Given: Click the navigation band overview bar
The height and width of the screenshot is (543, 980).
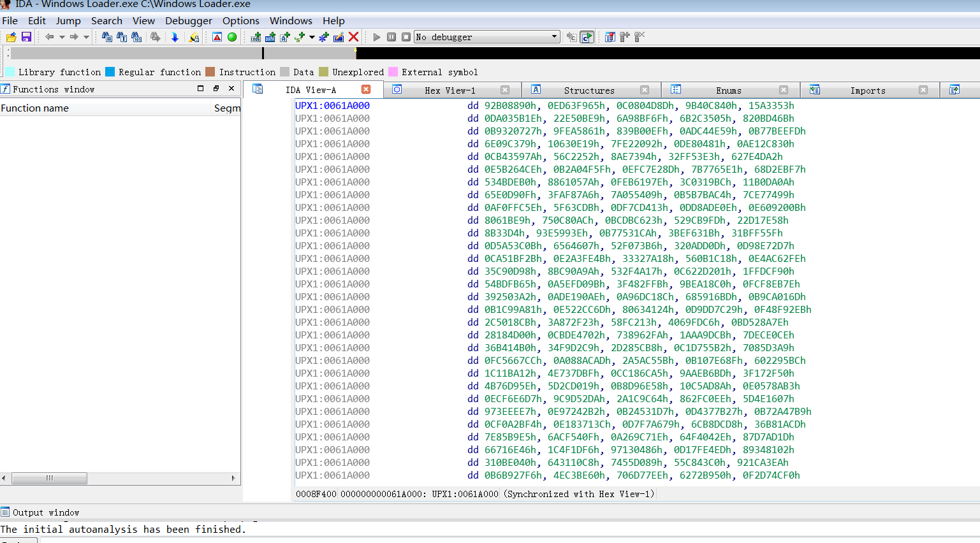Looking at the screenshot, I should coord(495,53).
